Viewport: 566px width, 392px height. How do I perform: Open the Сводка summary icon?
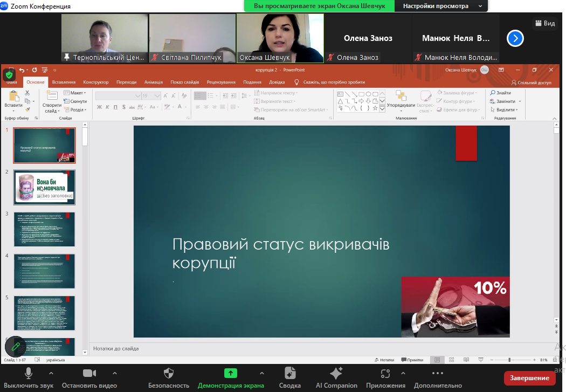pos(290,373)
